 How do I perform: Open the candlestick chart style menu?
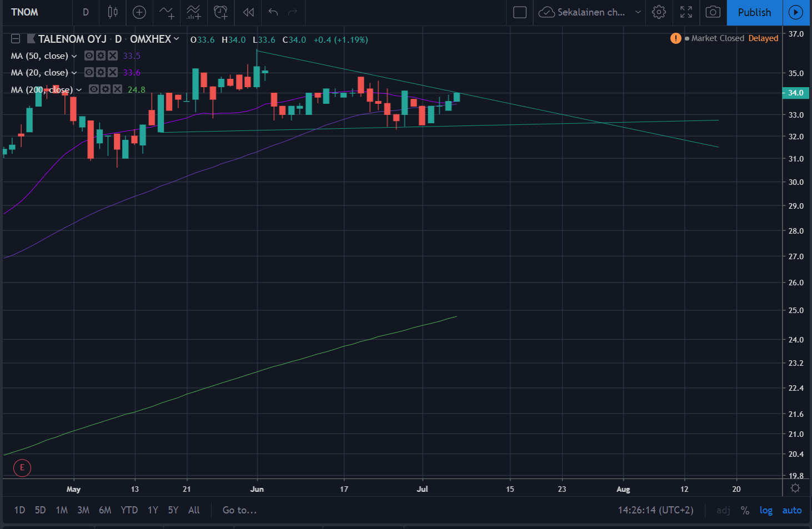(113, 12)
